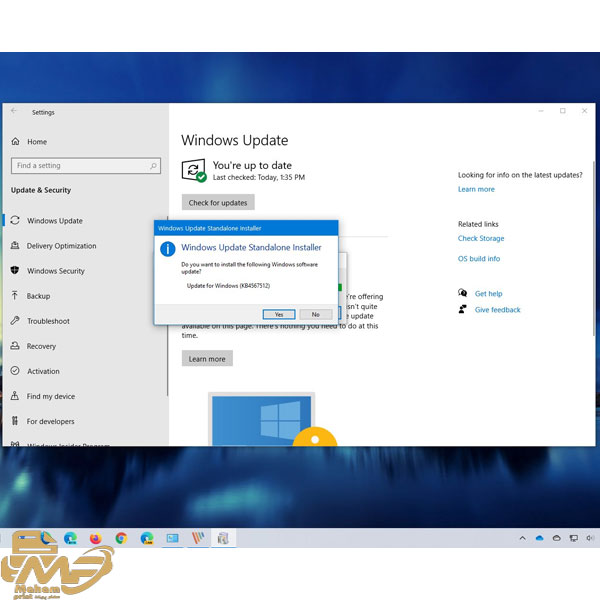
Task: Open Home in the Settings sidebar
Action: (37, 142)
